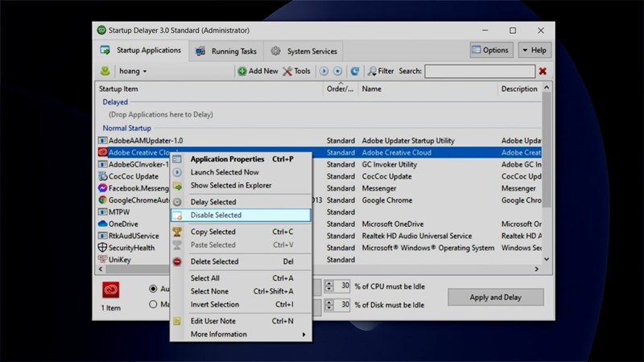Switch to System Services tab
The image size is (644, 362).
(x=303, y=51)
